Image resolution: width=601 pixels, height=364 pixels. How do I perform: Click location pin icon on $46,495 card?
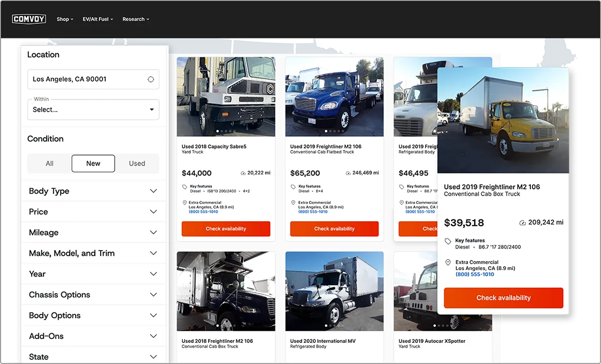pos(401,202)
